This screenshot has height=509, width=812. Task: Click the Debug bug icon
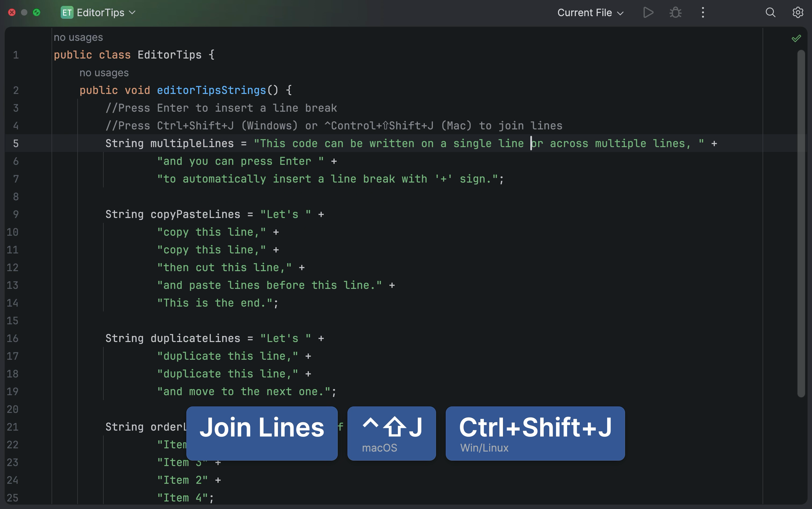(675, 13)
